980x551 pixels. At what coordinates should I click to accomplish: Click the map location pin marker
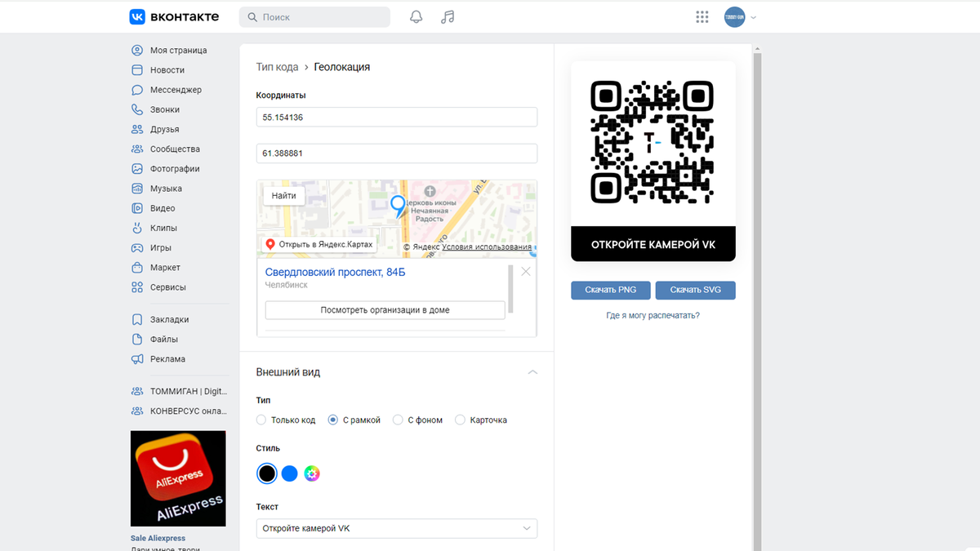point(399,207)
